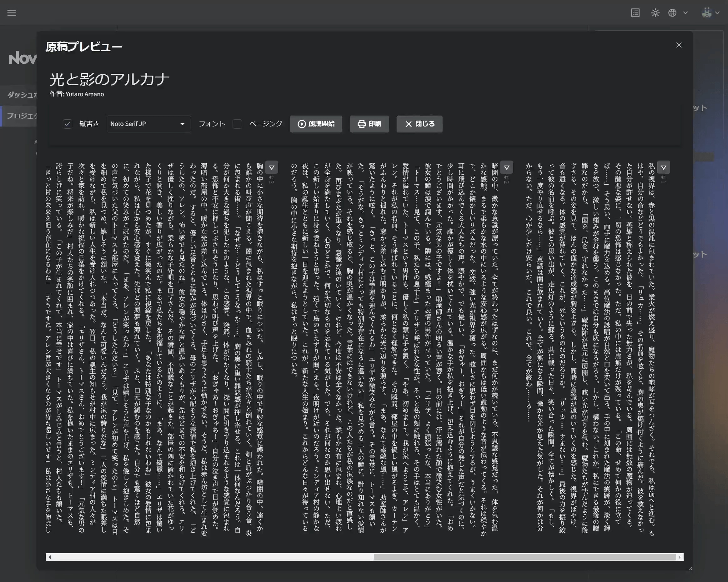Image resolution: width=728 pixels, height=582 pixels.
Task: Enable the ページング checkbox
Action: (237, 124)
